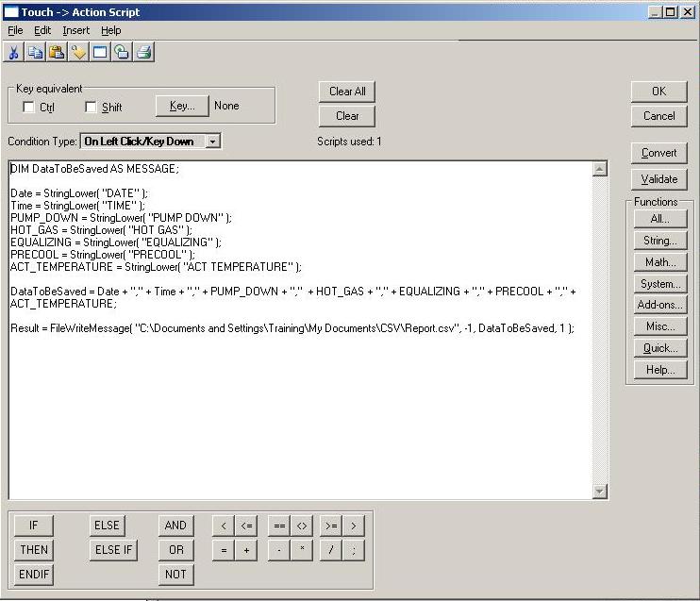The height and width of the screenshot is (601, 700).
Task: Open the Edit menu
Action: coord(42,30)
